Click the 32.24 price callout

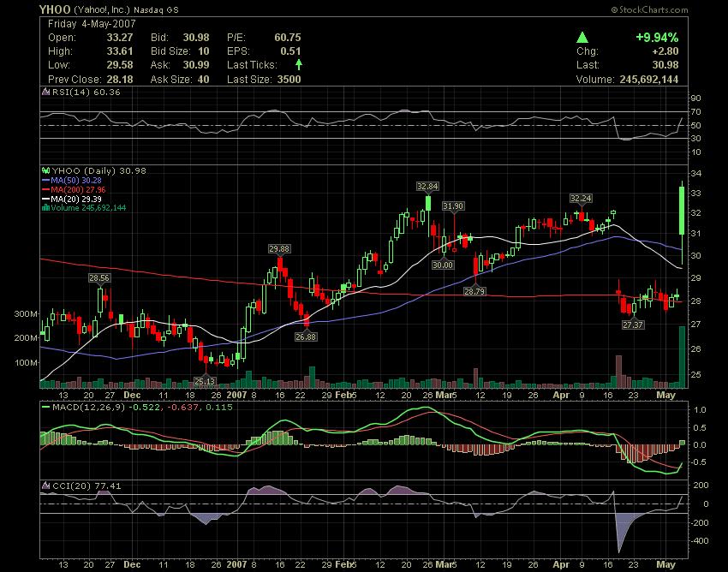[581, 199]
